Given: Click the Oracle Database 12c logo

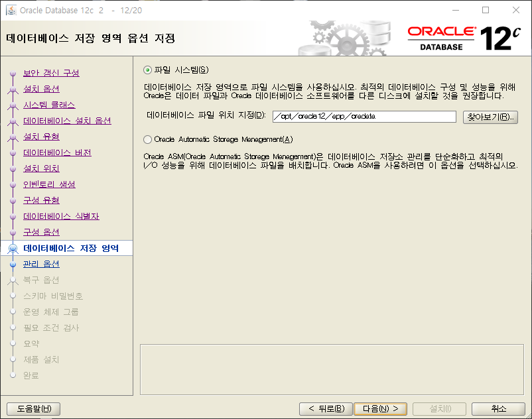Looking at the screenshot, I should point(464,38).
